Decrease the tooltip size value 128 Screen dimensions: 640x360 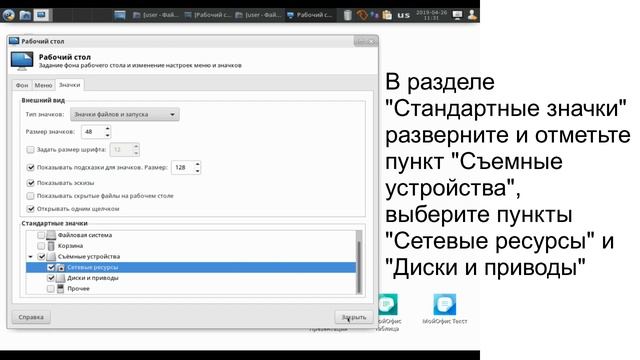coord(198,171)
